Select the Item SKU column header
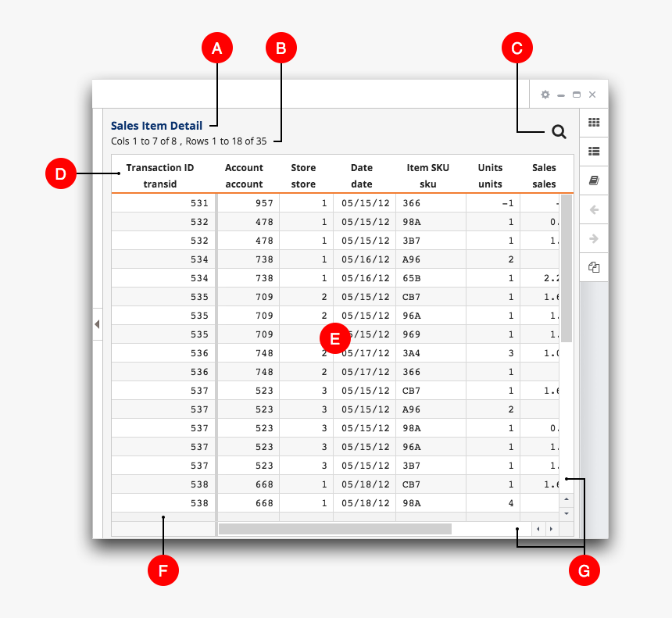 (x=427, y=175)
